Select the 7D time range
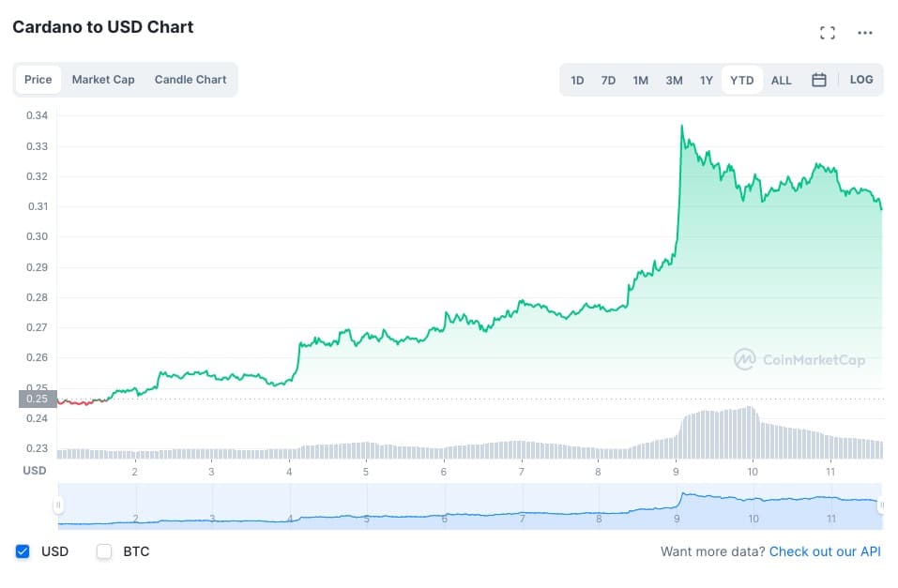Image resolution: width=898 pixels, height=588 pixels. [608, 80]
